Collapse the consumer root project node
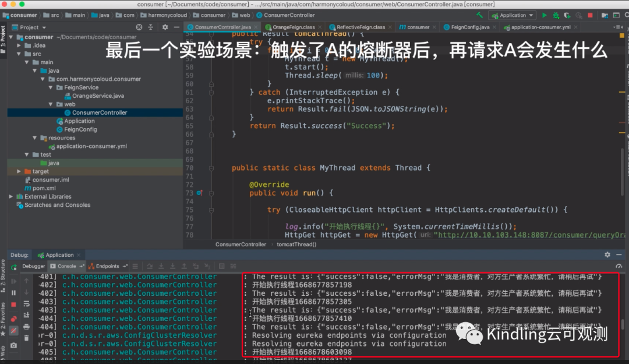The height and width of the screenshot is (364, 629). tap(11, 37)
